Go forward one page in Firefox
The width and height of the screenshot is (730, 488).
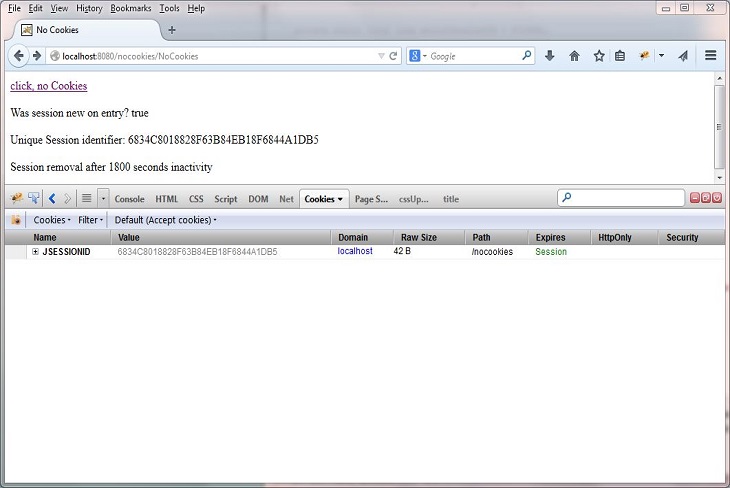point(37,56)
